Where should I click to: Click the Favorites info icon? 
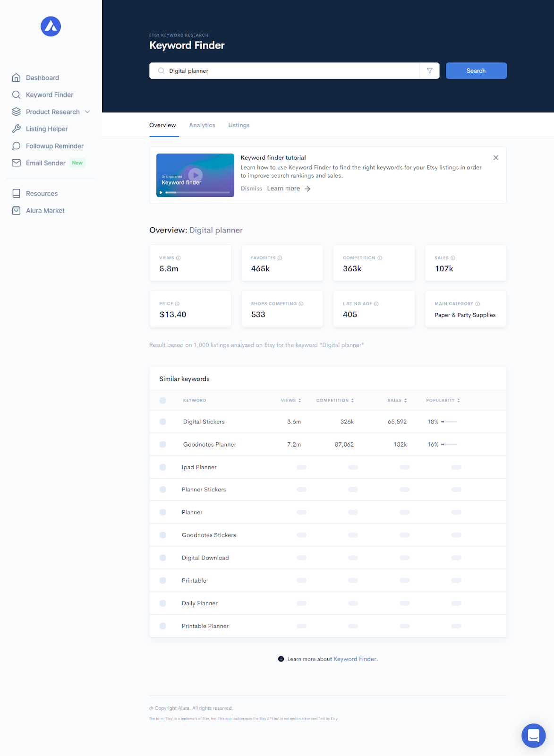(280, 258)
